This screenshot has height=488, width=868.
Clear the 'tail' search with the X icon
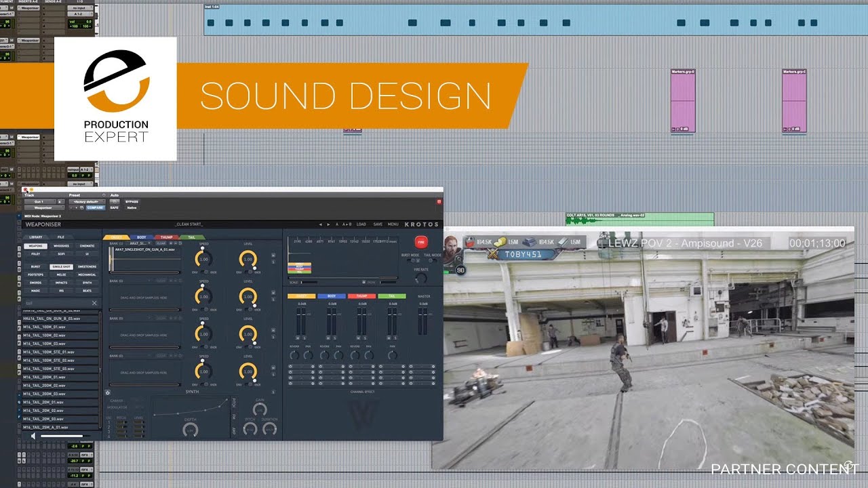pos(94,303)
